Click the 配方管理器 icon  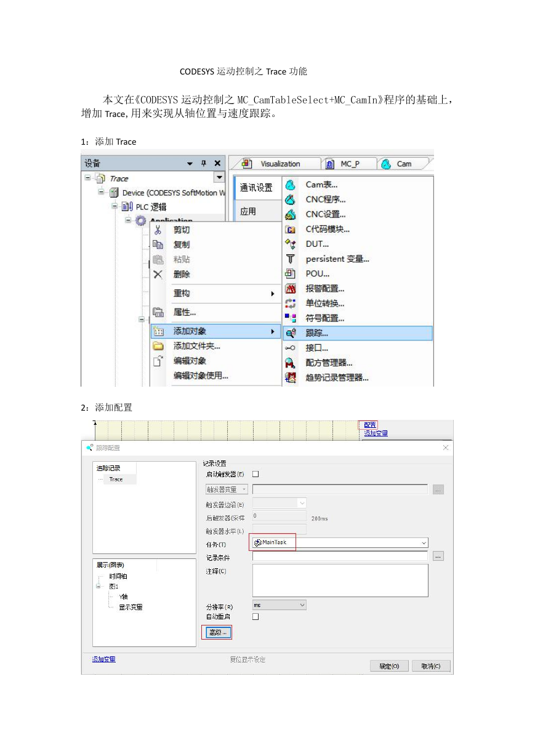point(291,363)
